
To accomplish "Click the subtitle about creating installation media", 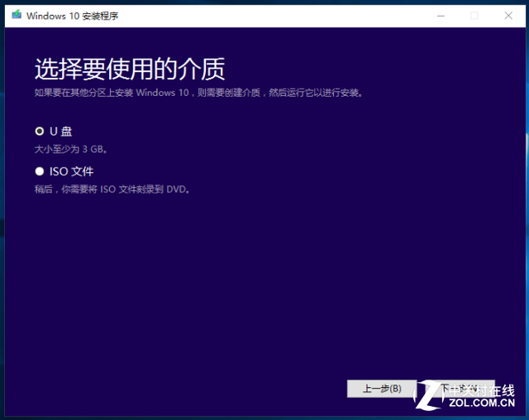I will click(198, 93).
